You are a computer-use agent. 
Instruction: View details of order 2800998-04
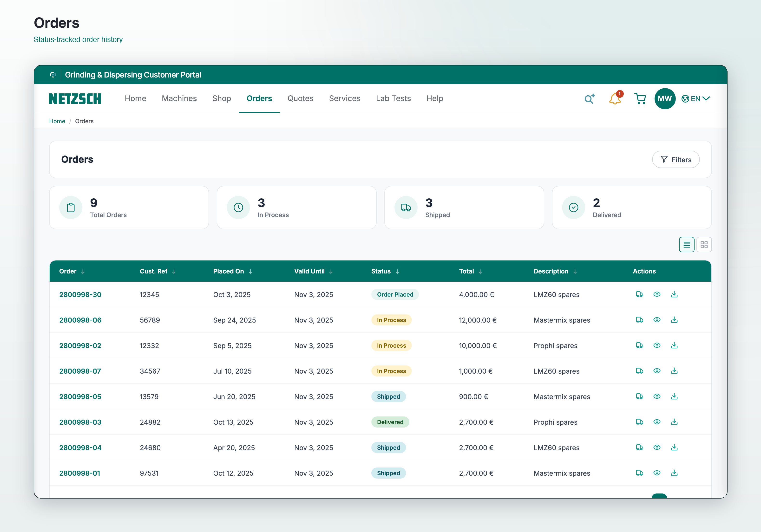[x=657, y=447]
